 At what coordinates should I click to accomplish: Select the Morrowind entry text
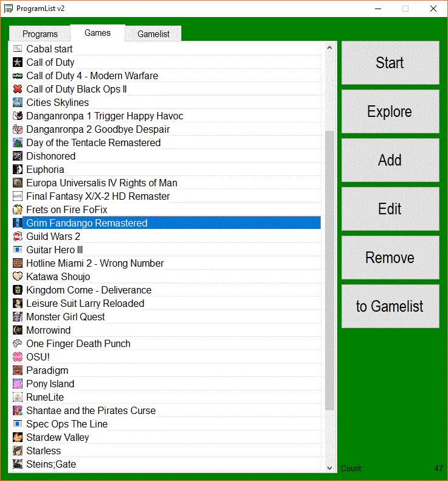(x=49, y=330)
